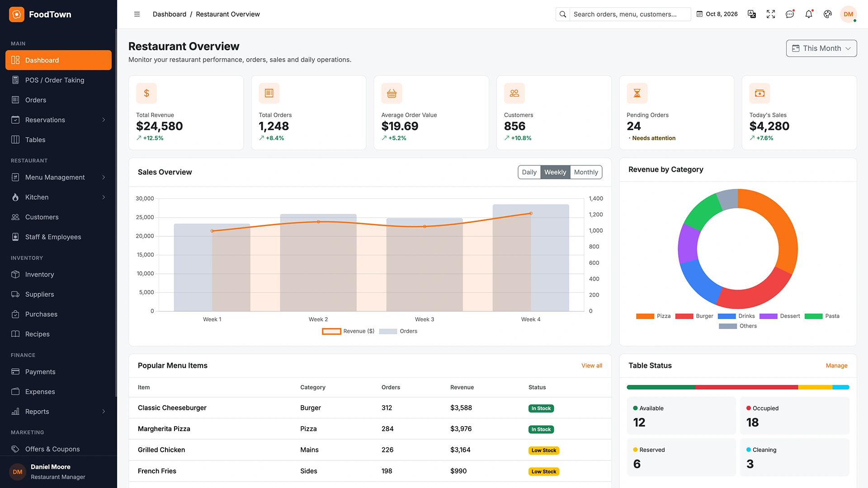The image size is (868, 488).
Task: Toggle the hamburger sidebar menu icon
Action: [137, 14]
